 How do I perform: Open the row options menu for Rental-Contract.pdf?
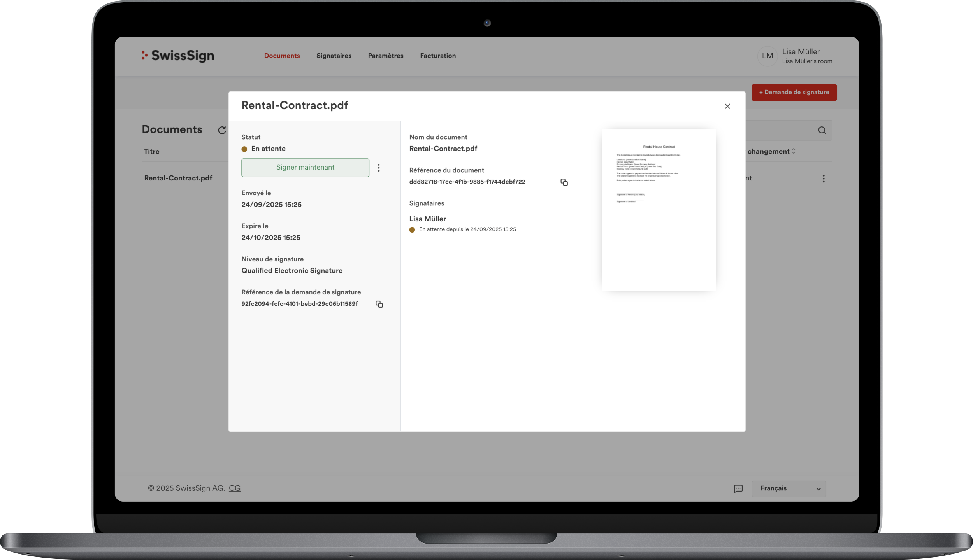824,178
